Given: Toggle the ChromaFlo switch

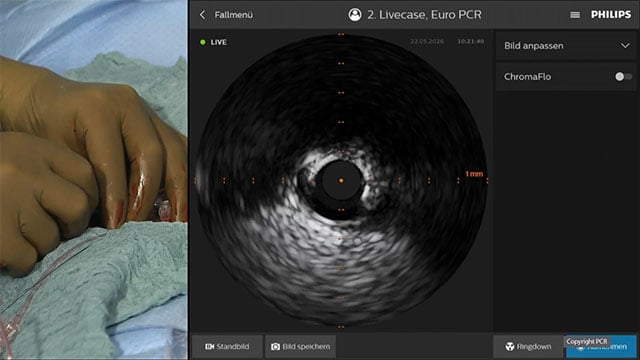Looking at the screenshot, I should coord(623,76).
